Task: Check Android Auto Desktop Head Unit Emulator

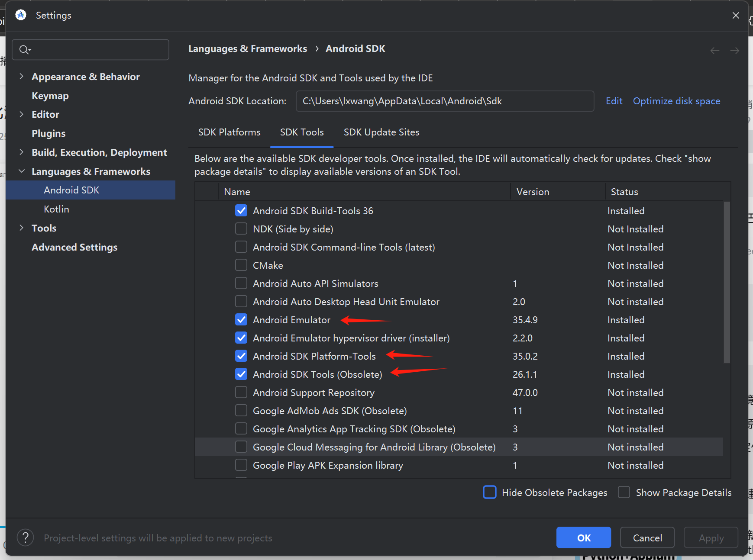Action: tap(241, 302)
